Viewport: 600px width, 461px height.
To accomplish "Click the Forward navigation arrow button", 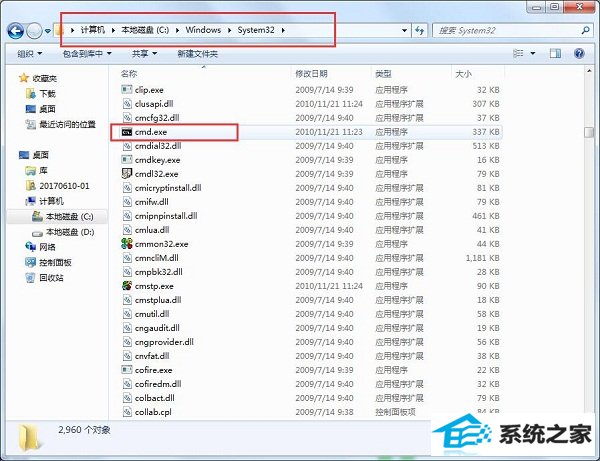I will click(34, 31).
